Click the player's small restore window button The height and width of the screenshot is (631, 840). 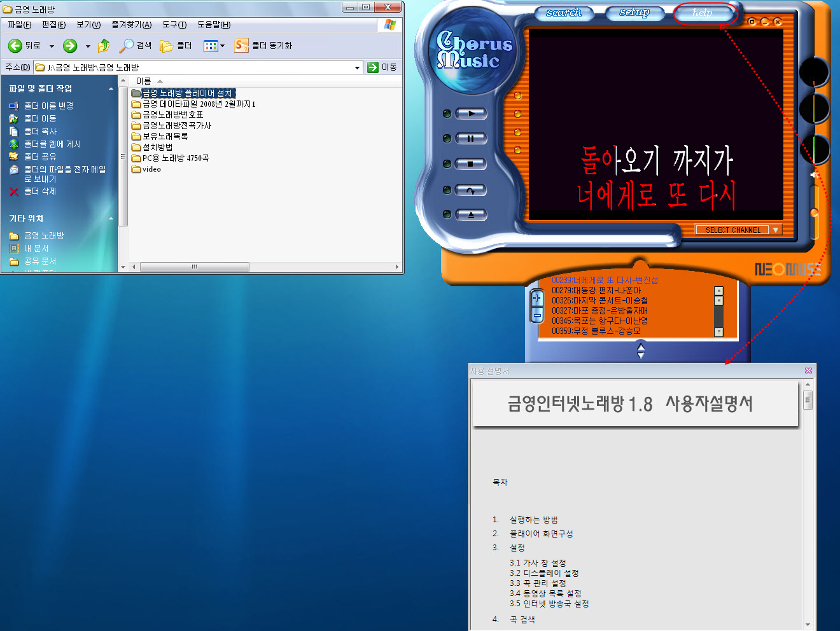[752, 22]
